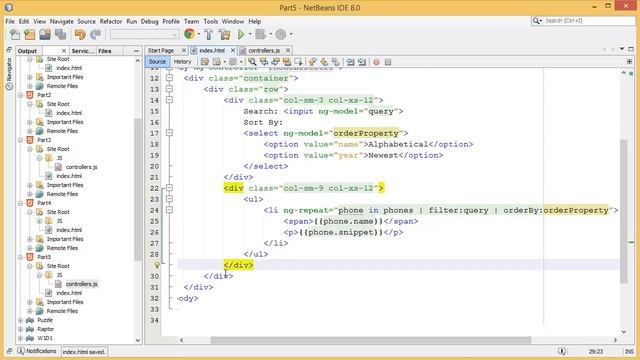Collapse code fold on line 12
Viewport: 640px width, 360px height.
(x=169, y=78)
